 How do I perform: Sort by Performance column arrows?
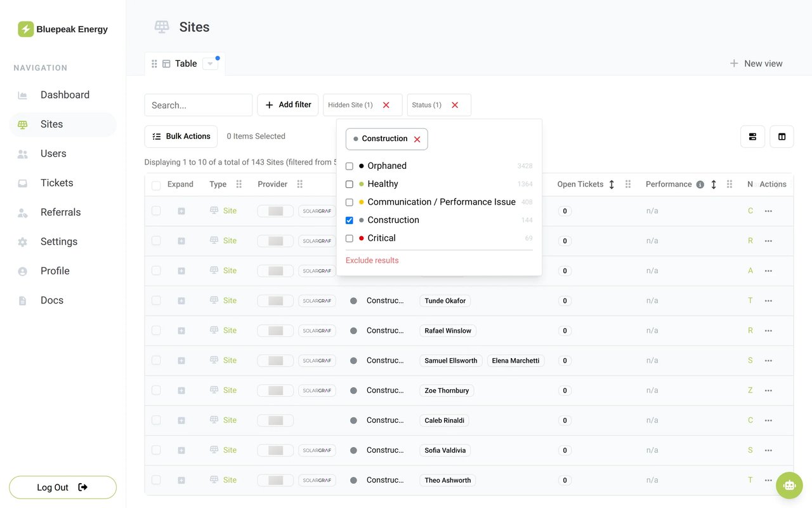713,184
